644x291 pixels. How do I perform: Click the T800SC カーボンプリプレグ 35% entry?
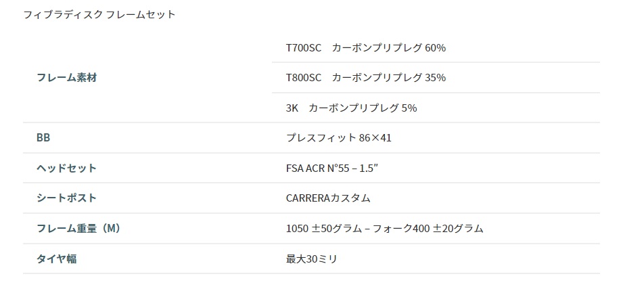(366, 77)
